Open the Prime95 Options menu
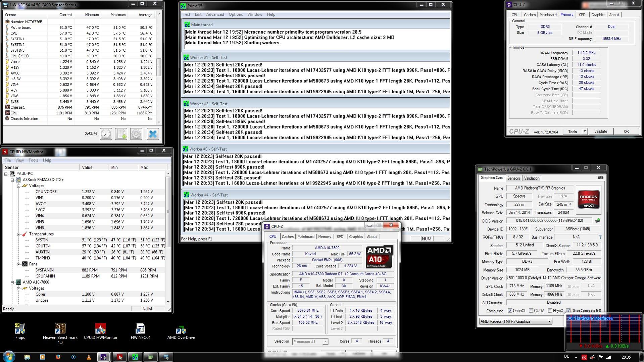Screen dimensions: 644x362 pos(236,14)
